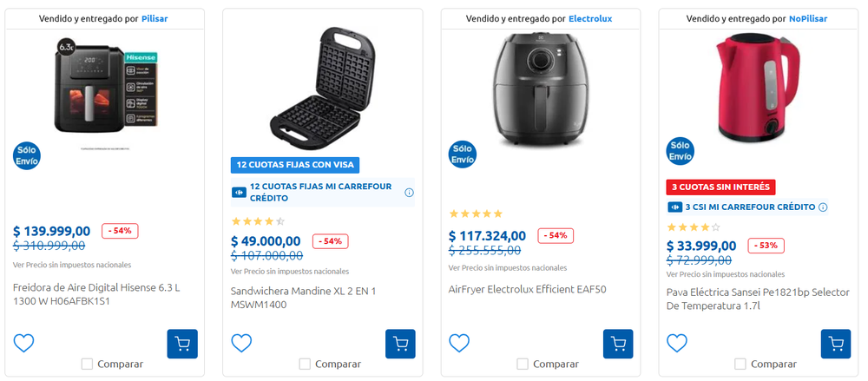Open NoPilisar seller link
Image resolution: width=868 pixels, height=381 pixels.
808,18
